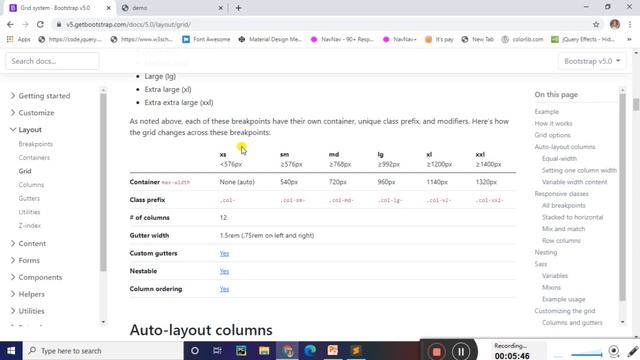The width and height of the screenshot is (640, 360).
Task: Open Z-index under Layout
Action: pyautogui.click(x=29, y=225)
